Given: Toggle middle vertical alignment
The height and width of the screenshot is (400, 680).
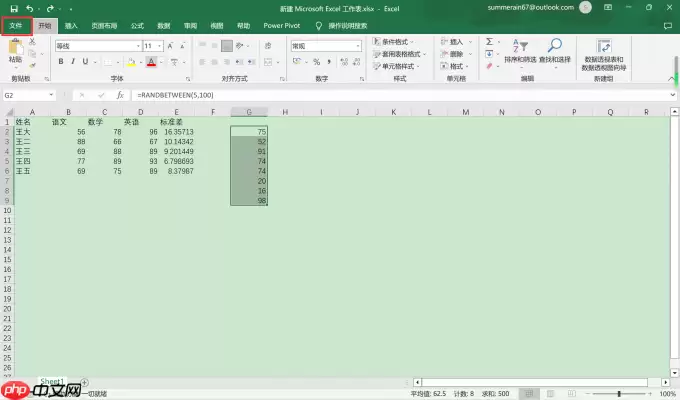Looking at the screenshot, I should pyautogui.click(x=215, y=46).
